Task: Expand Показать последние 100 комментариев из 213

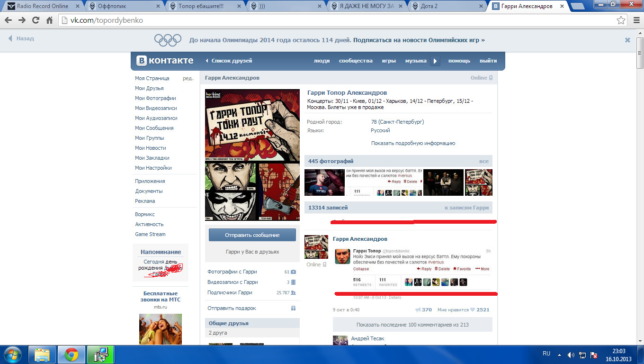Action: [412, 325]
